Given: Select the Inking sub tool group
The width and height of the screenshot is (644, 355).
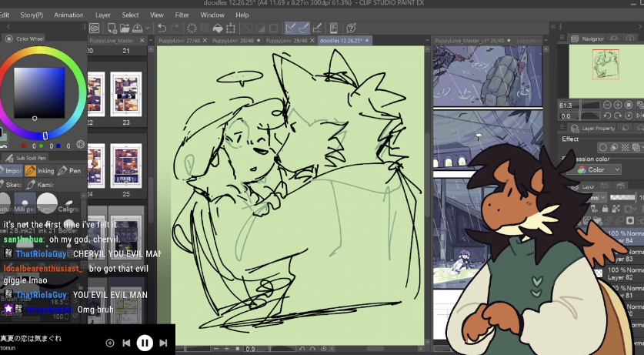Looking at the screenshot, I should [40, 170].
